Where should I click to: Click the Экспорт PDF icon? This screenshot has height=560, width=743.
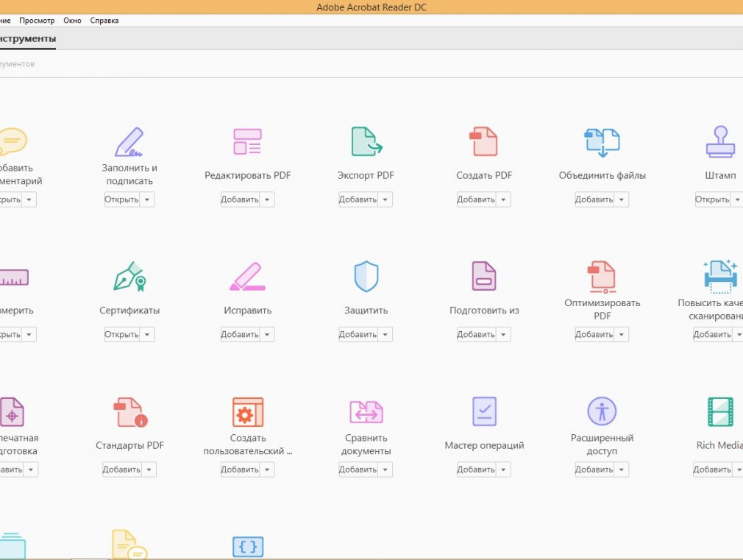366,141
